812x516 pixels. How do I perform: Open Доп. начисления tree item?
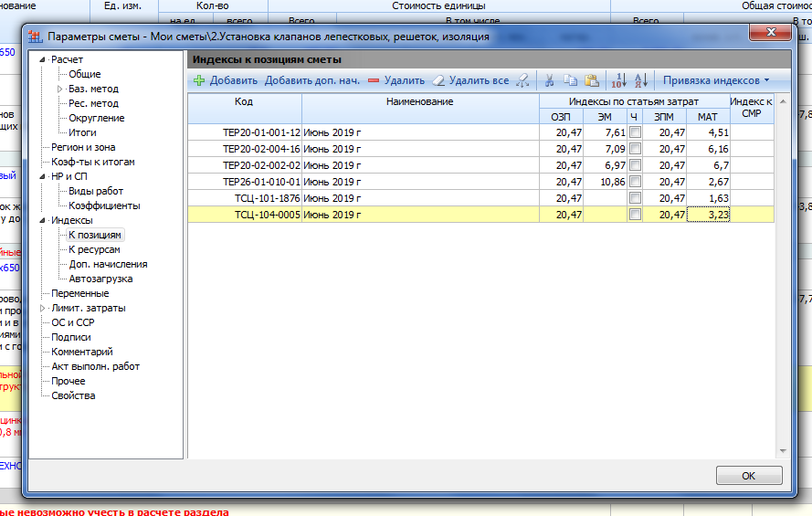click(x=108, y=264)
